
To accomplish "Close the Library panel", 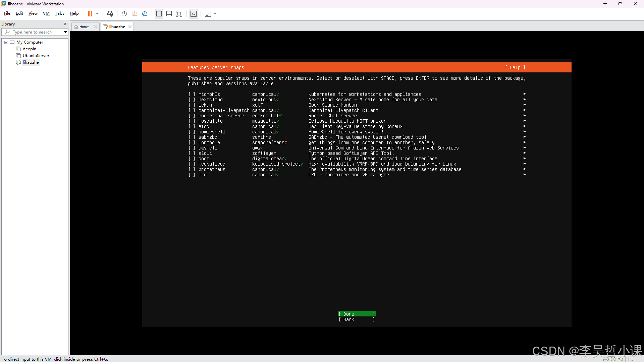I will coord(65,24).
